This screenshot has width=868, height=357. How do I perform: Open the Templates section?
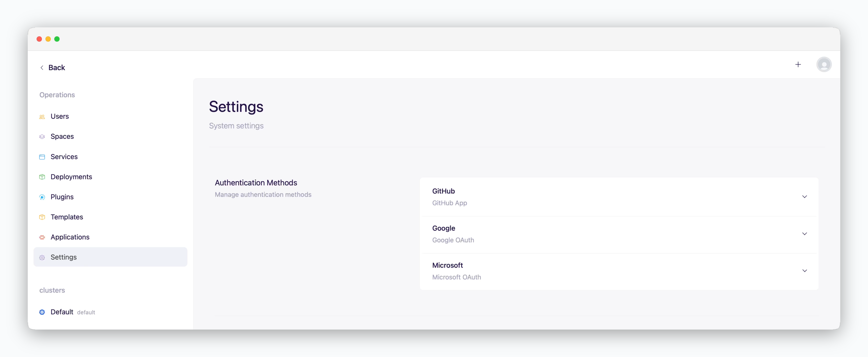click(110, 217)
